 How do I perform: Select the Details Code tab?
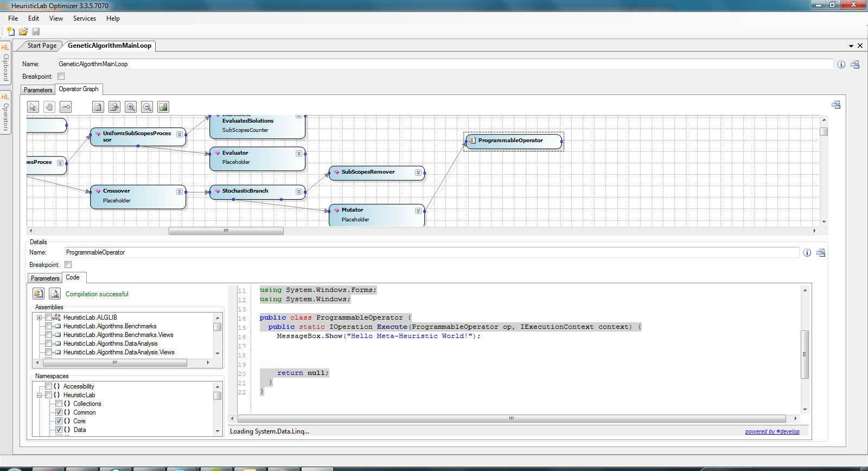(73, 277)
